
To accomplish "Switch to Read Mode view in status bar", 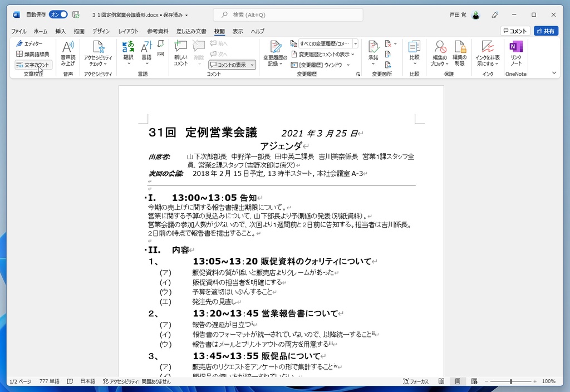I will (441, 381).
